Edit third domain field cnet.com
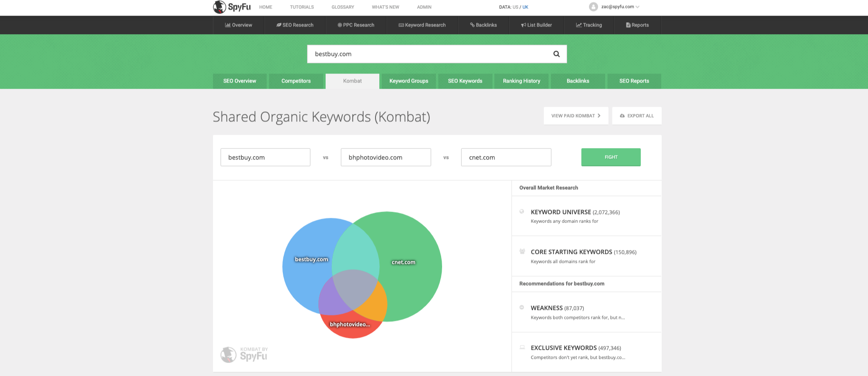The image size is (868, 376). pos(506,157)
